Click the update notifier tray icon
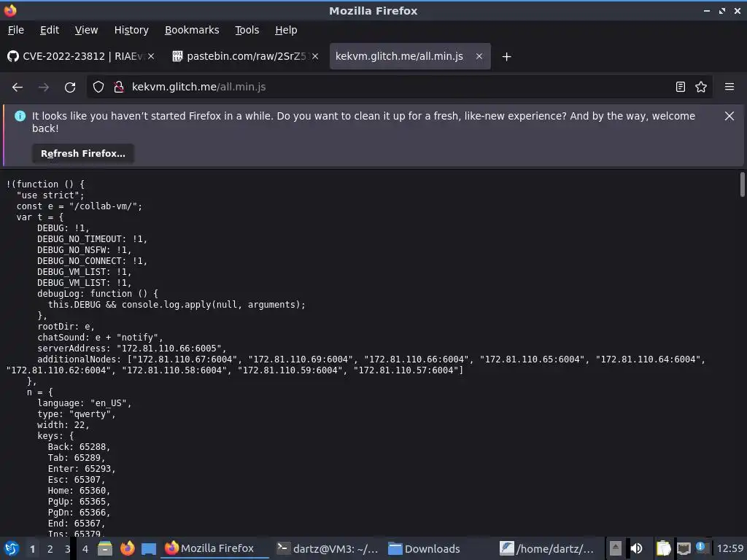This screenshot has height=560, width=747. [x=701, y=547]
